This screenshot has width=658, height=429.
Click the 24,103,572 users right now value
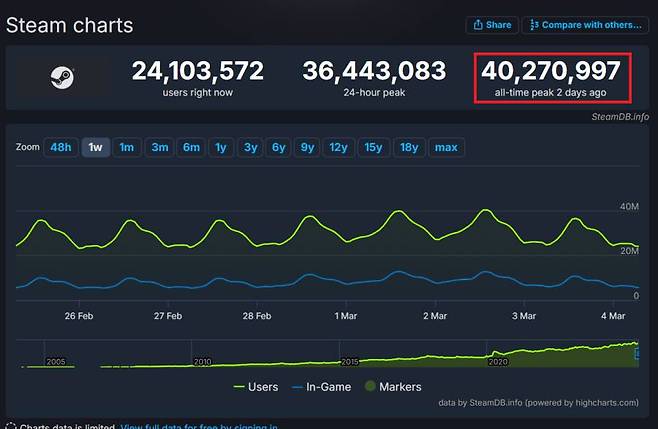pyautogui.click(x=198, y=71)
